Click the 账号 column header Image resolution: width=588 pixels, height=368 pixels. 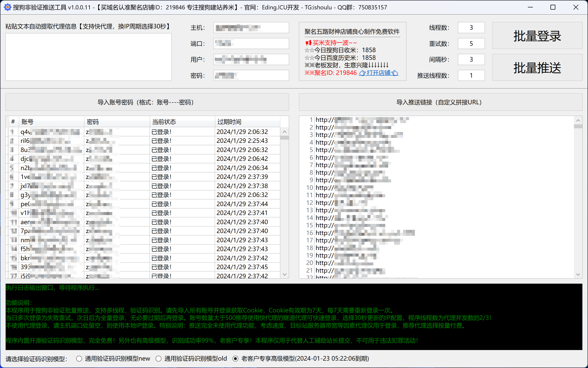52,122
